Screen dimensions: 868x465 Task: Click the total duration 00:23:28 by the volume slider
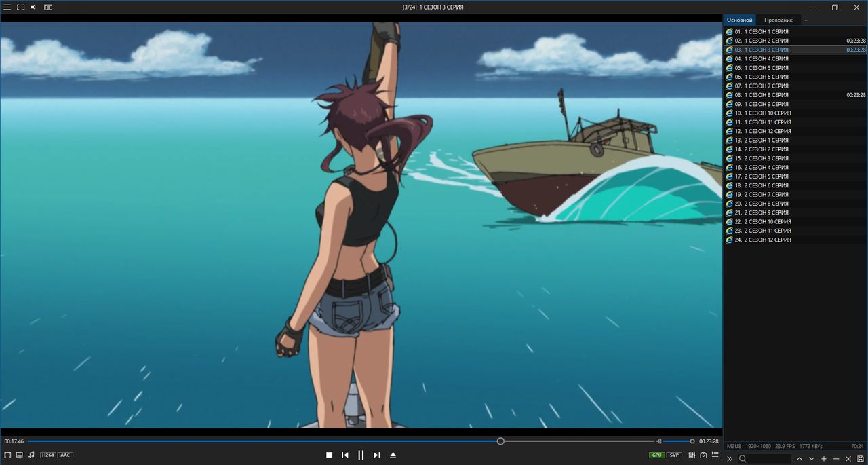pyautogui.click(x=709, y=441)
